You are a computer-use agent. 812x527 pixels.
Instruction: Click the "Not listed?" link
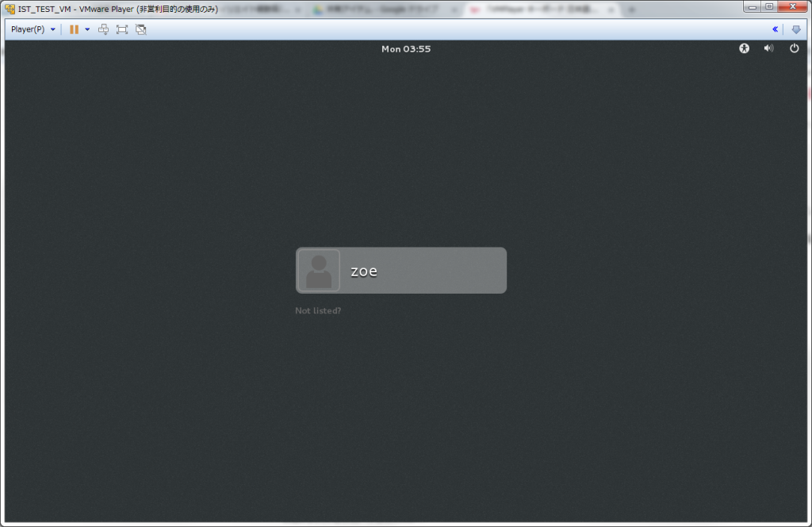(x=317, y=310)
